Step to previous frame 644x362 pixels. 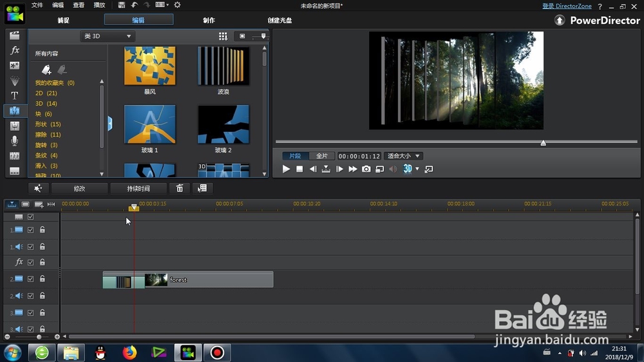313,169
